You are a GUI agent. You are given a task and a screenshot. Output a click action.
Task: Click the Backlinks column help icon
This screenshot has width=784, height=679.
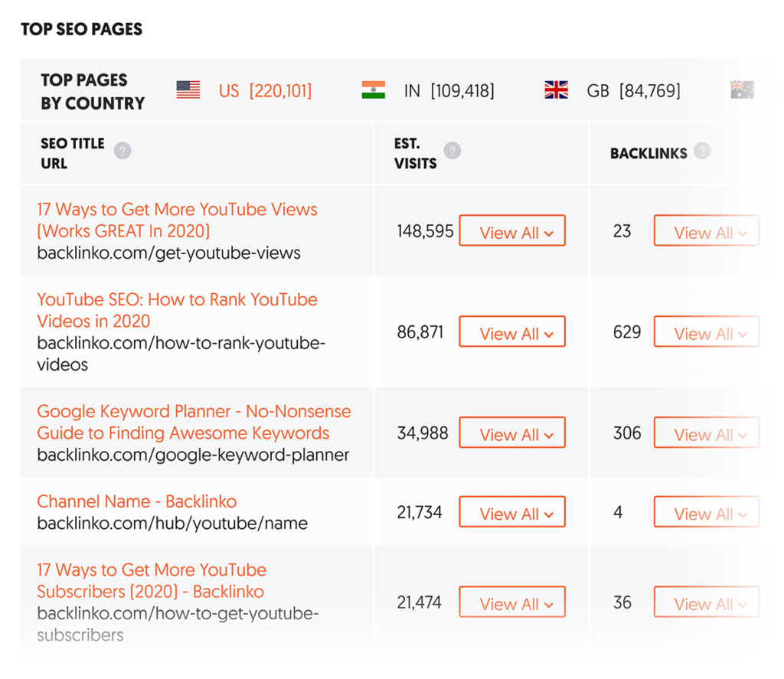702,152
